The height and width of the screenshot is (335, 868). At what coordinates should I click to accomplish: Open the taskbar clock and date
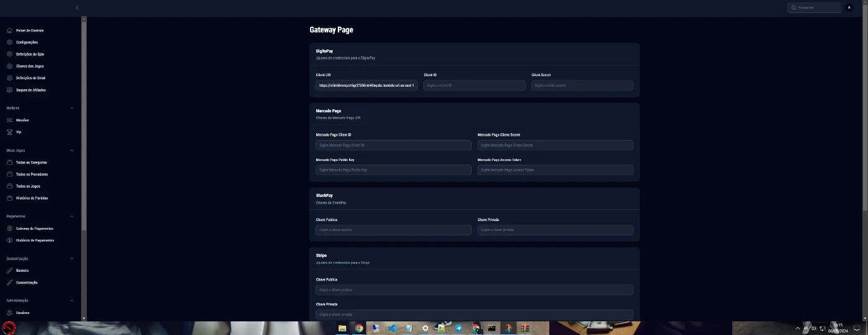(838, 328)
